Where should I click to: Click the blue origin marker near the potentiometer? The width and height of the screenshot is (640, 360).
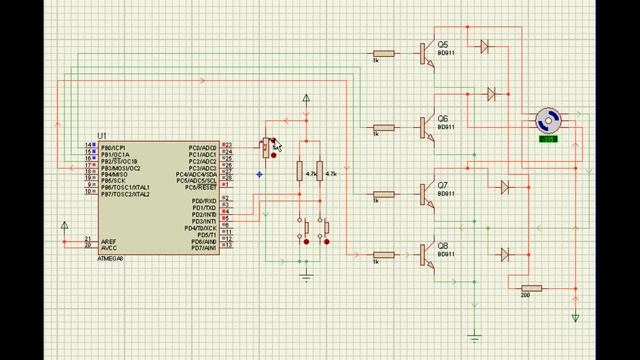[260, 174]
